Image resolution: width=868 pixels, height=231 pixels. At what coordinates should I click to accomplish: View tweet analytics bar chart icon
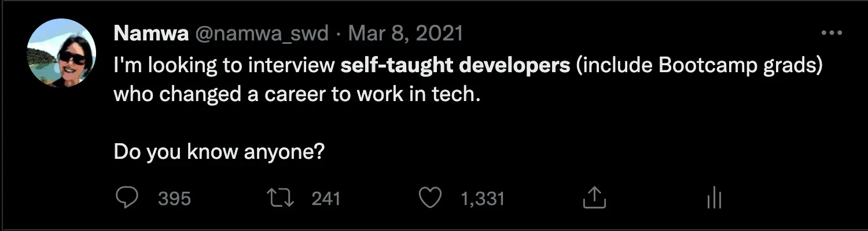[x=715, y=199]
